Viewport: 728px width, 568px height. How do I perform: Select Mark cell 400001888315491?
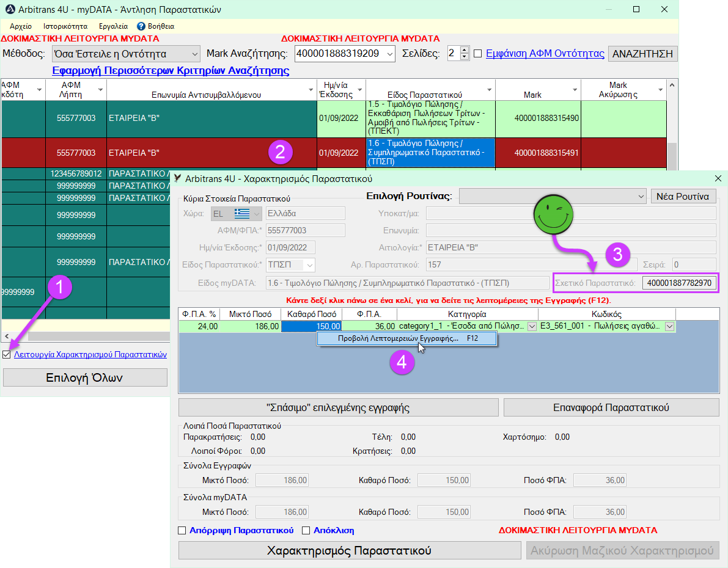tap(538, 153)
